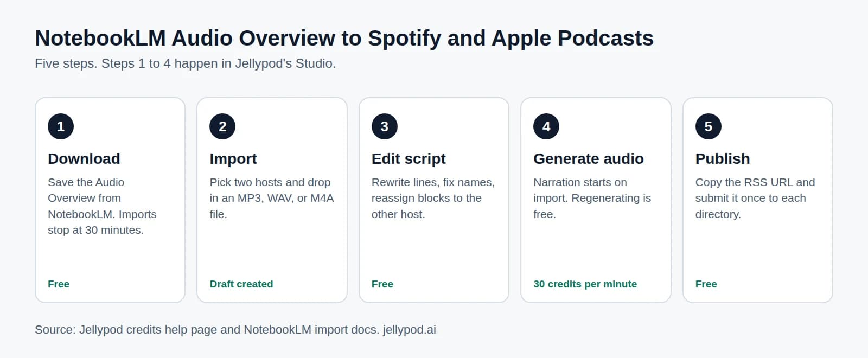Click the description Rewrite lines, fix names
Viewport: 868px width, 358px height.
(x=433, y=198)
